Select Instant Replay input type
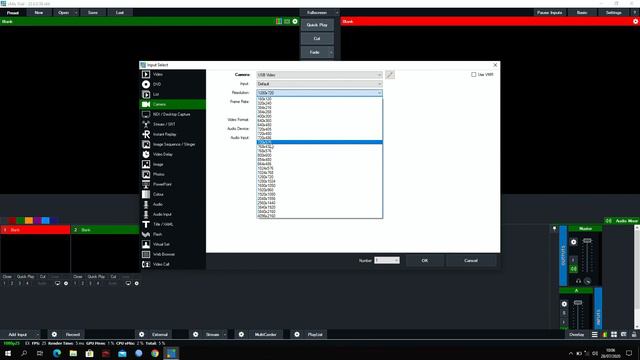 tap(172, 134)
